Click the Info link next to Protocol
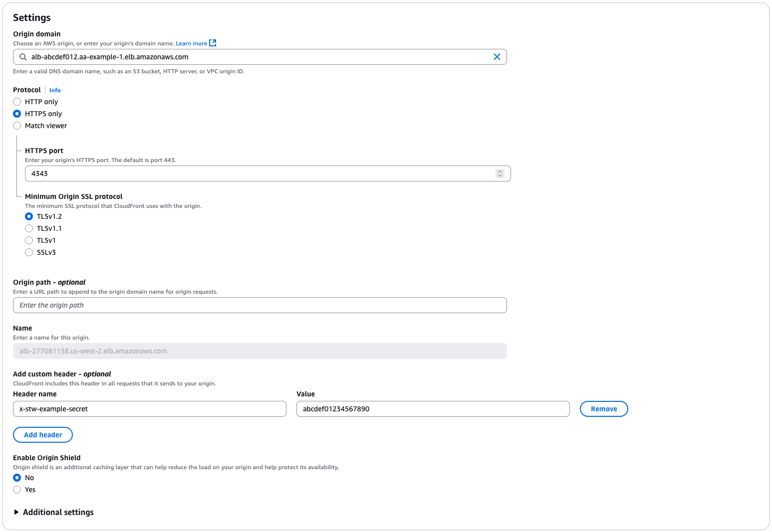Image resolution: width=772 pixels, height=532 pixels. [x=55, y=90]
